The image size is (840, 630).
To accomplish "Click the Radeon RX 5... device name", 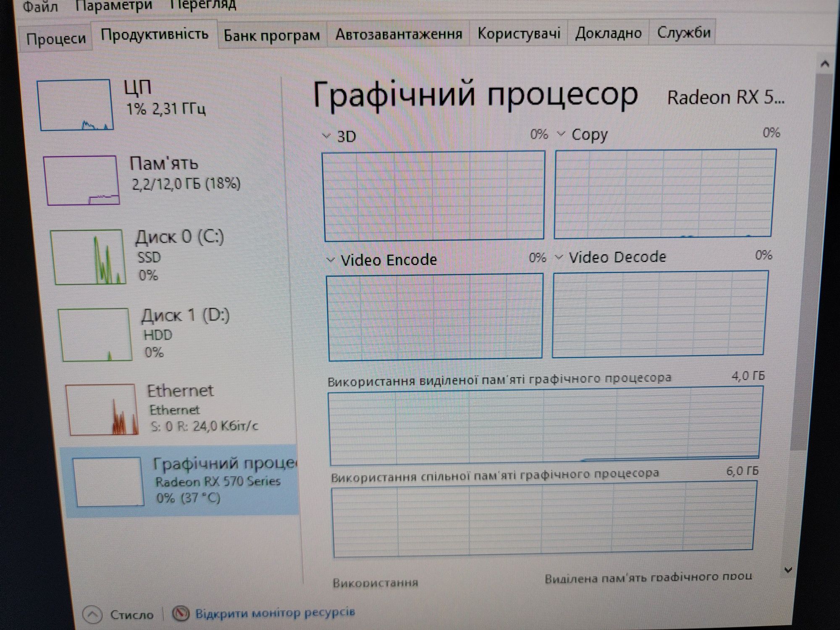I will pyautogui.click(x=725, y=97).
